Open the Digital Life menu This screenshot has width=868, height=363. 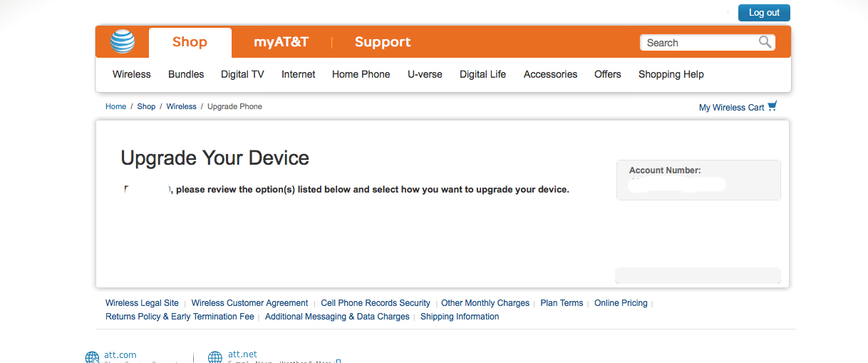pyautogui.click(x=482, y=74)
